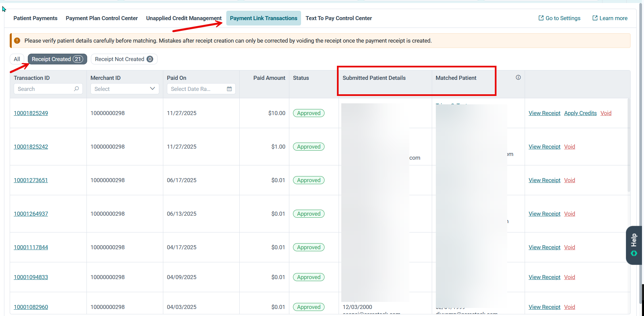This screenshot has width=644, height=316.
Task: View Receipt for transaction 10001825242
Action: 544,147
